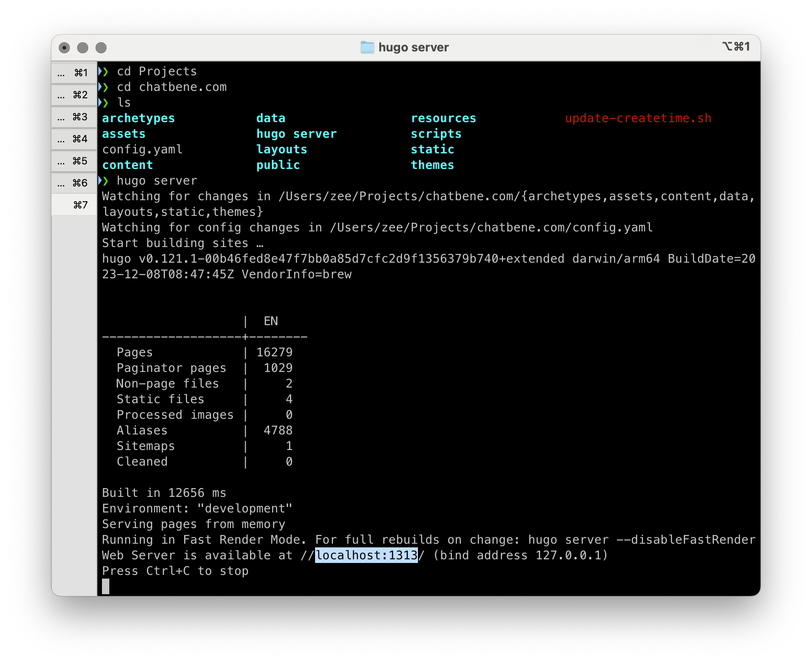The image size is (812, 664).
Task: Select the active tab ⌘7
Action: pyautogui.click(x=74, y=205)
